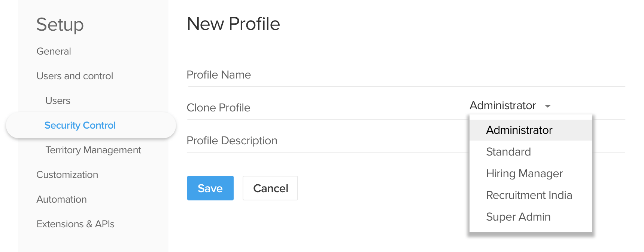Navigate to Territory Management
This screenshot has height=252, width=644.
pos(93,150)
